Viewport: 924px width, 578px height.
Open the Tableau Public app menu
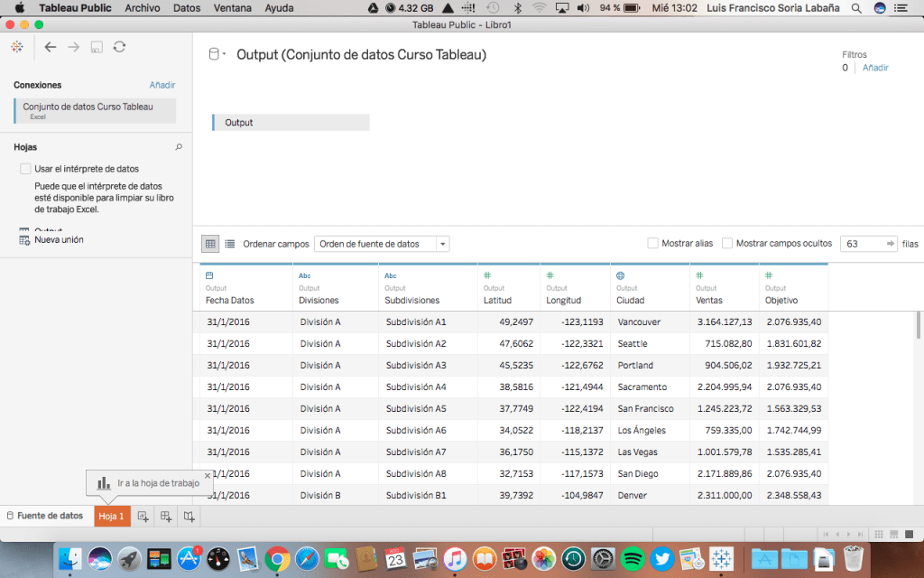point(76,8)
